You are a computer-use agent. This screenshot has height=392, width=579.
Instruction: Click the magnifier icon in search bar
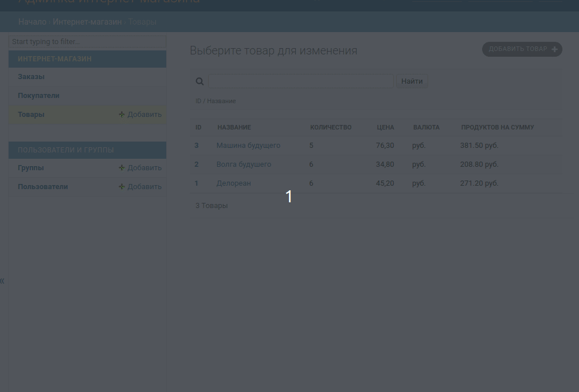pyautogui.click(x=199, y=81)
